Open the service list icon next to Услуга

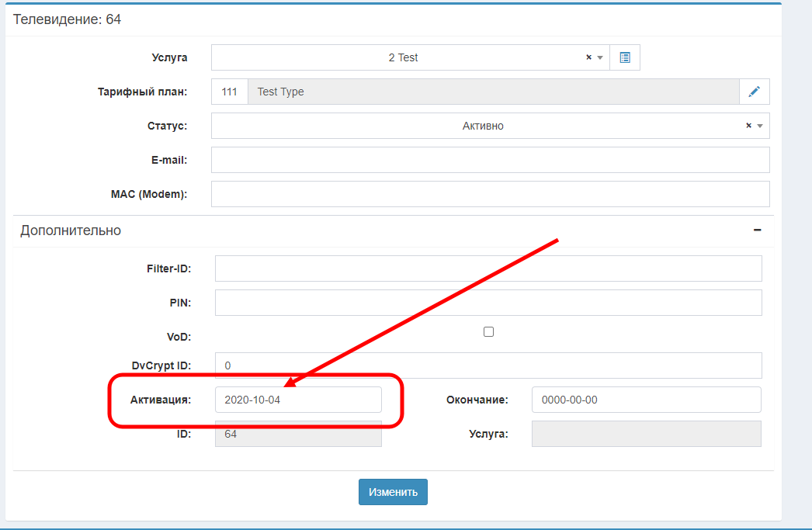point(625,57)
